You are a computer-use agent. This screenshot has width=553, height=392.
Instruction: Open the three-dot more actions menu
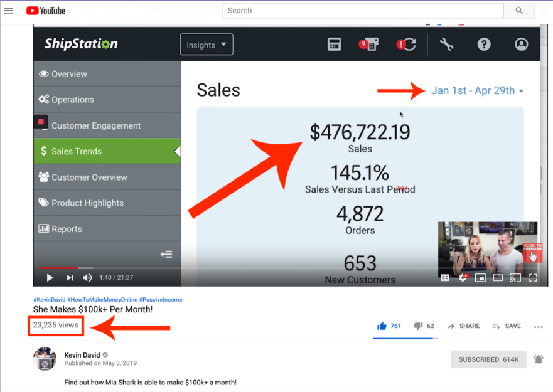click(x=539, y=327)
